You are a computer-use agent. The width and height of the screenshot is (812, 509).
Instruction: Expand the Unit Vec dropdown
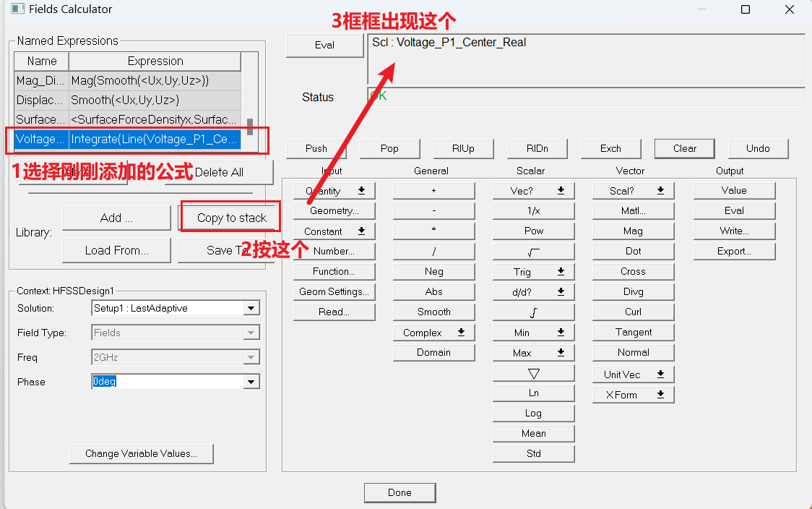click(634, 375)
